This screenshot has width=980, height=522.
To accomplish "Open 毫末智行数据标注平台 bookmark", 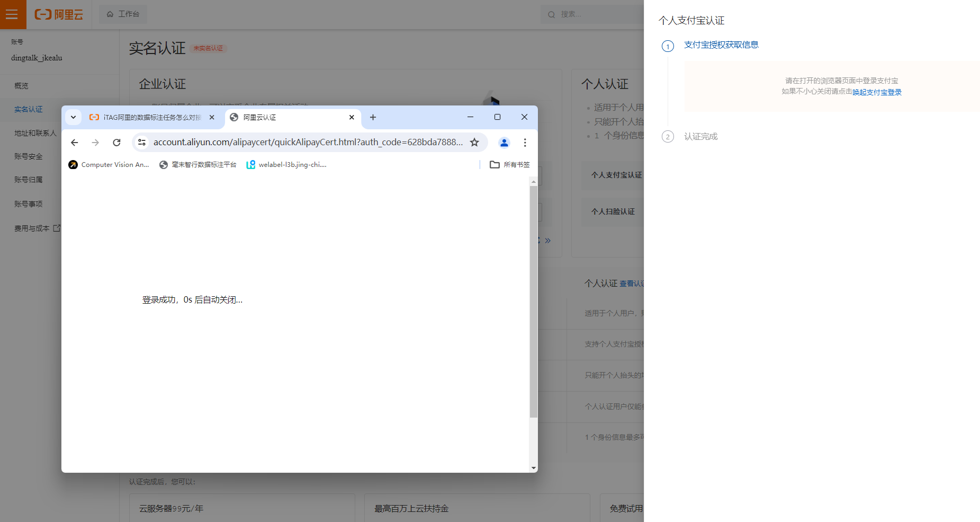I will (197, 165).
